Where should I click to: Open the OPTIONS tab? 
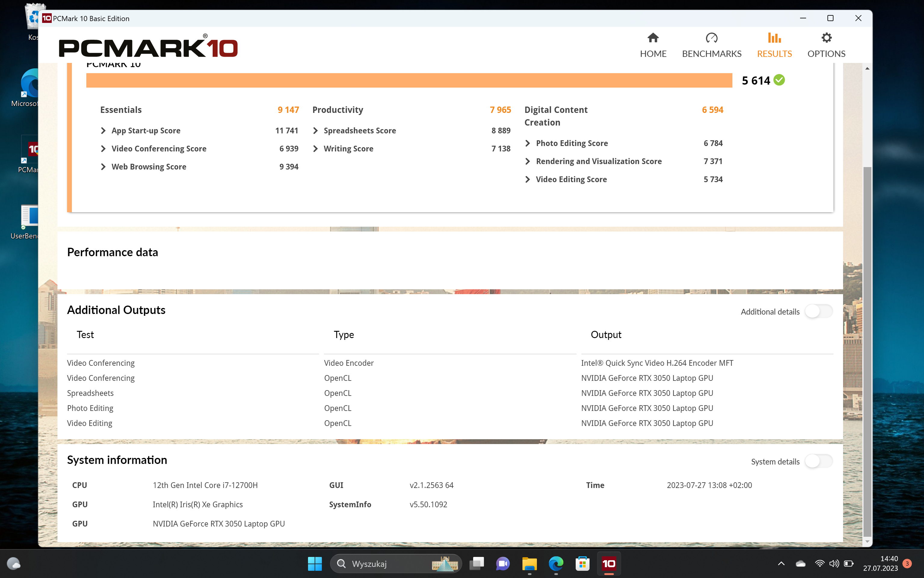(x=826, y=45)
